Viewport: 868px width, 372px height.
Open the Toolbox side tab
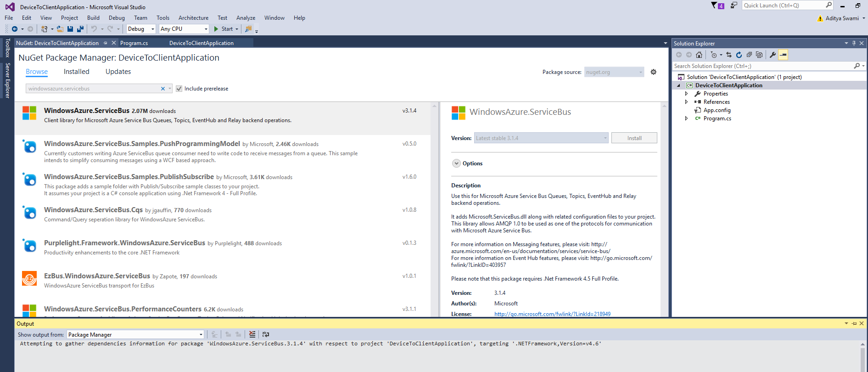click(7, 48)
